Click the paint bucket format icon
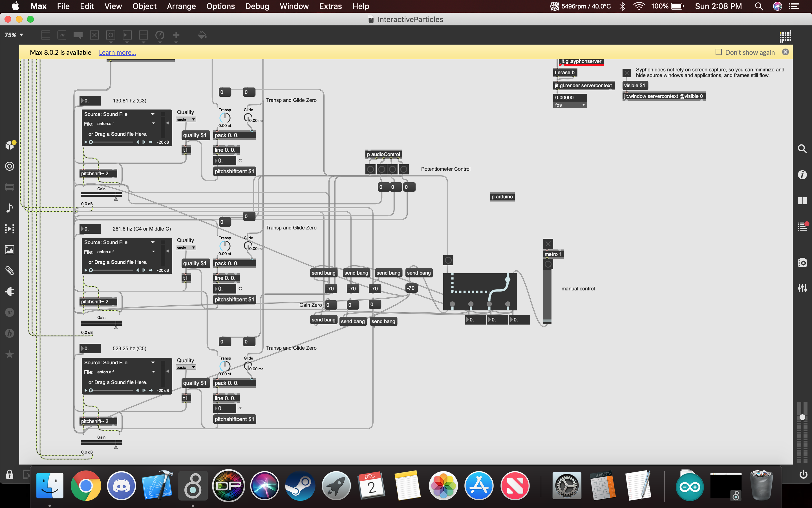Image resolution: width=812 pixels, height=508 pixels. point(202,35)
